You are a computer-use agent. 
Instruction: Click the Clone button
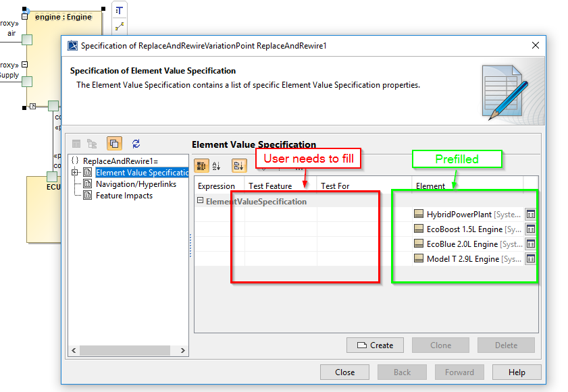tap(440, 345)
